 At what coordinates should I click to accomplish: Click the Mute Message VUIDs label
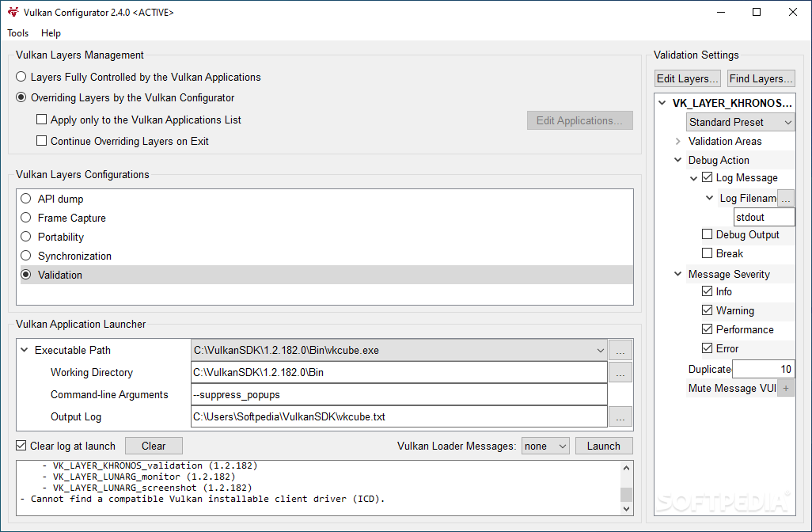tap(732, 389)
